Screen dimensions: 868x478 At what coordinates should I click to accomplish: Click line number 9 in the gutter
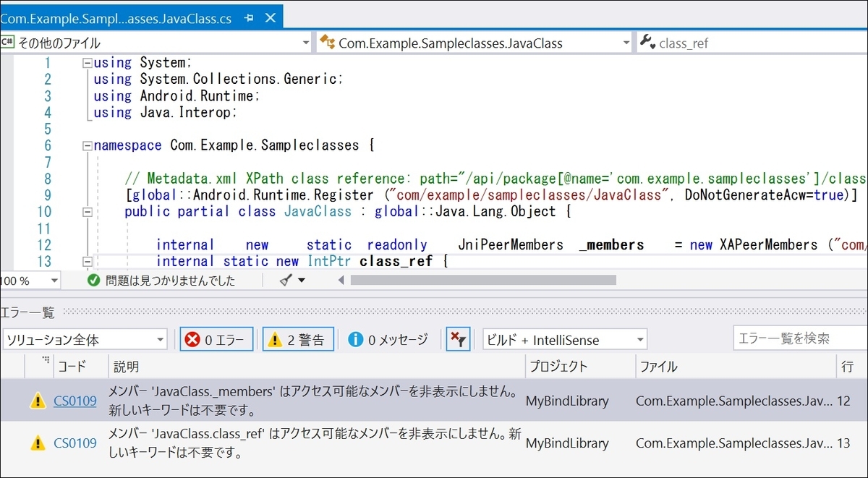[x=47, y=195]
